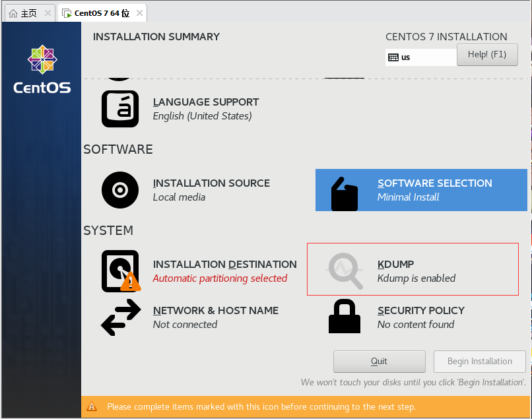
Task: Click the INSTALLATION SUMMARY heading
Action: pyautogui.click(x=156, y=37)
